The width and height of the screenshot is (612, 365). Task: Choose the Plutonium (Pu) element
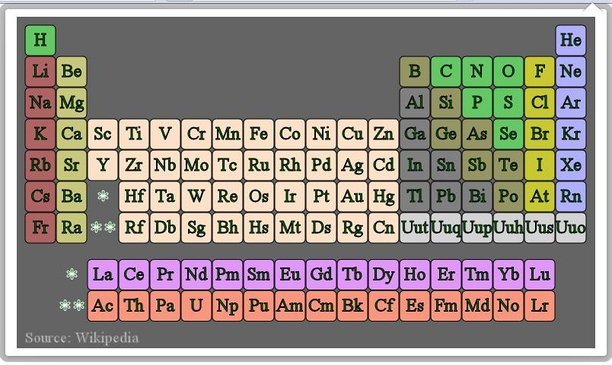click(x=259, y=306)
